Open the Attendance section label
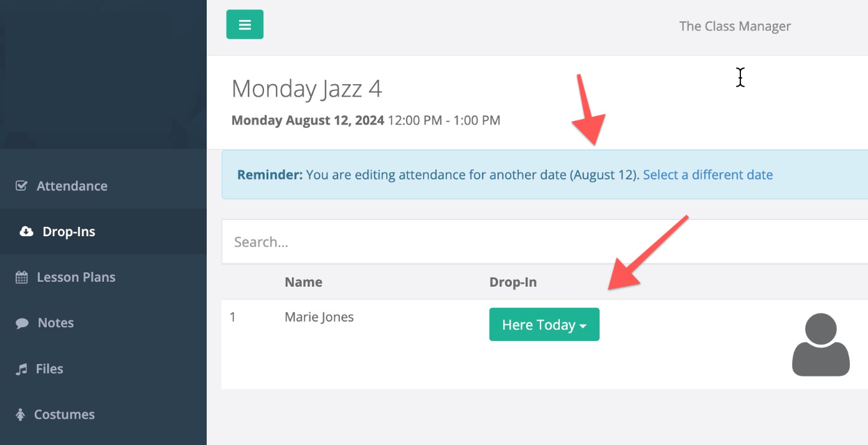This screenshot has height=445, width=868. (72, 186)
